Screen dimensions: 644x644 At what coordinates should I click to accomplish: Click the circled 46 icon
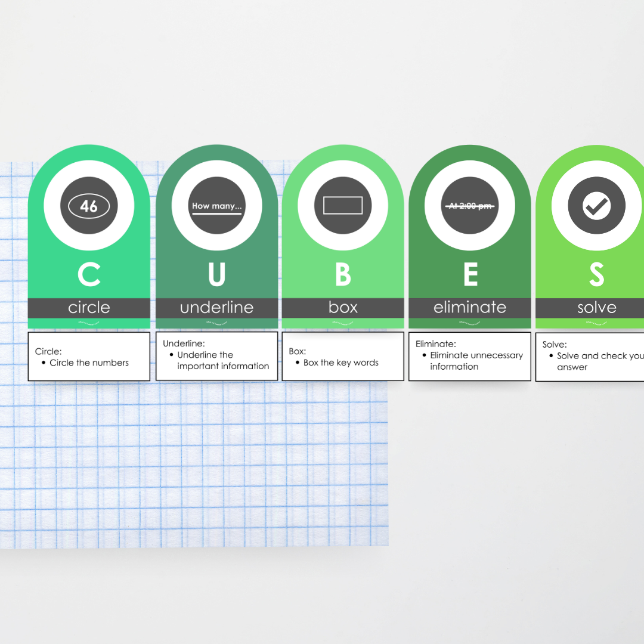point(89,206)
